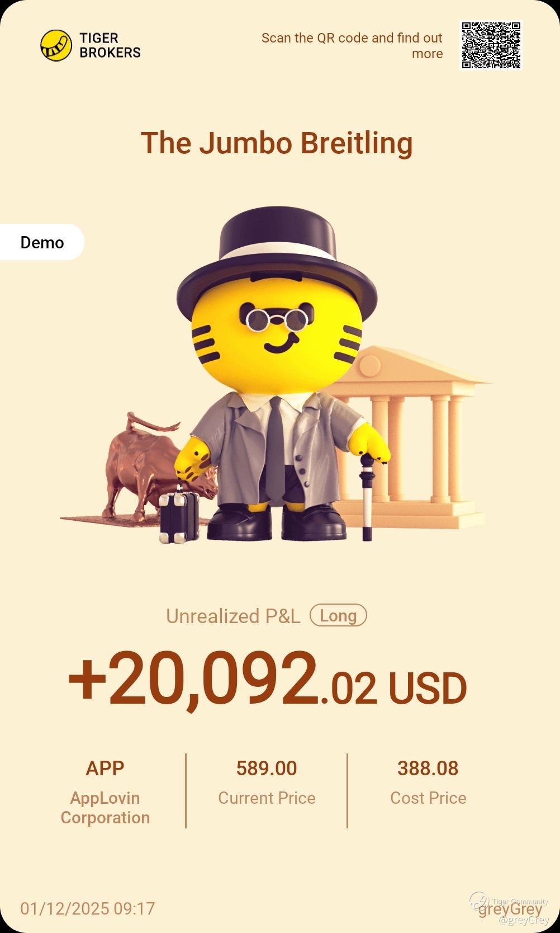
Task: Click the Unrealized P&L label
Action: point(233,616)
